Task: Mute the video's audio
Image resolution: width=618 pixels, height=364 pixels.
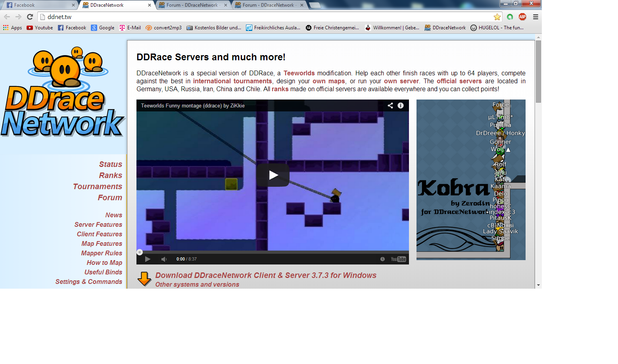Action: (x=164, y=259)
